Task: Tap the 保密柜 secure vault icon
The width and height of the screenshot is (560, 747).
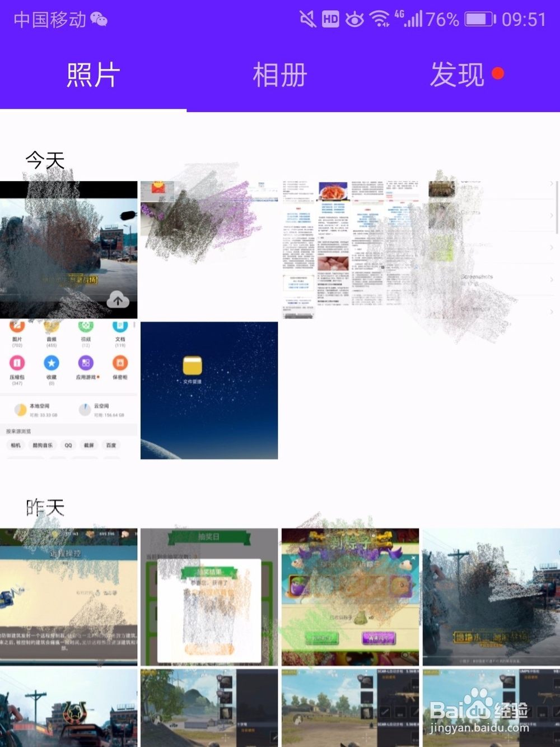Action: click(x=120, y=363)
